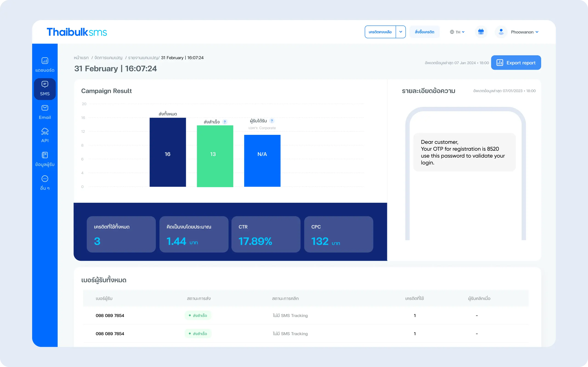Open the อื่น ๆ (others) menu icon
The height and width of the screenshot is (367, 588).
pos(45,179)
